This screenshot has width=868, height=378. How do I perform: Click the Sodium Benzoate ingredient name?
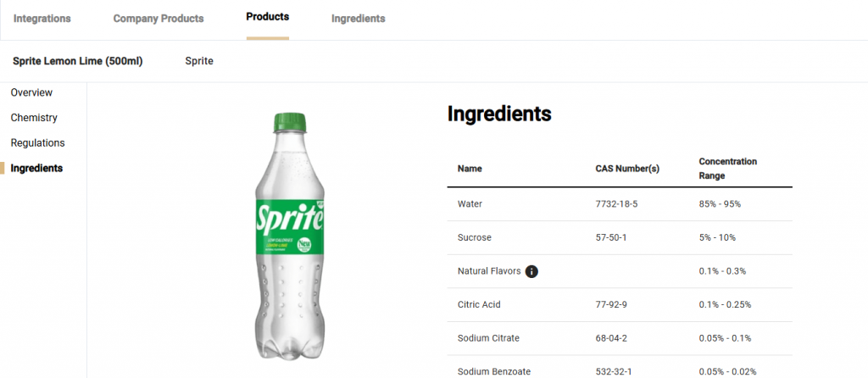click(x=492, y=371)
